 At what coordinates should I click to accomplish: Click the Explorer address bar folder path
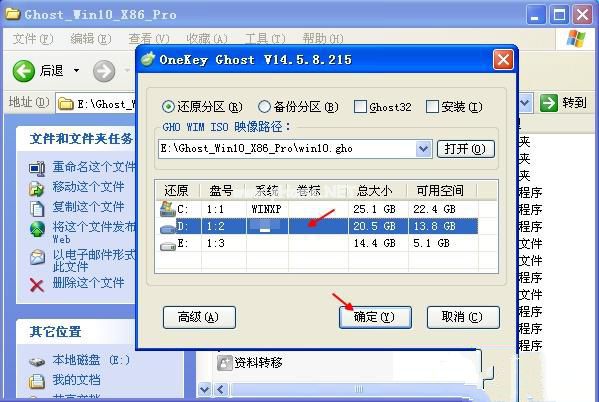[x=96, y=104]
